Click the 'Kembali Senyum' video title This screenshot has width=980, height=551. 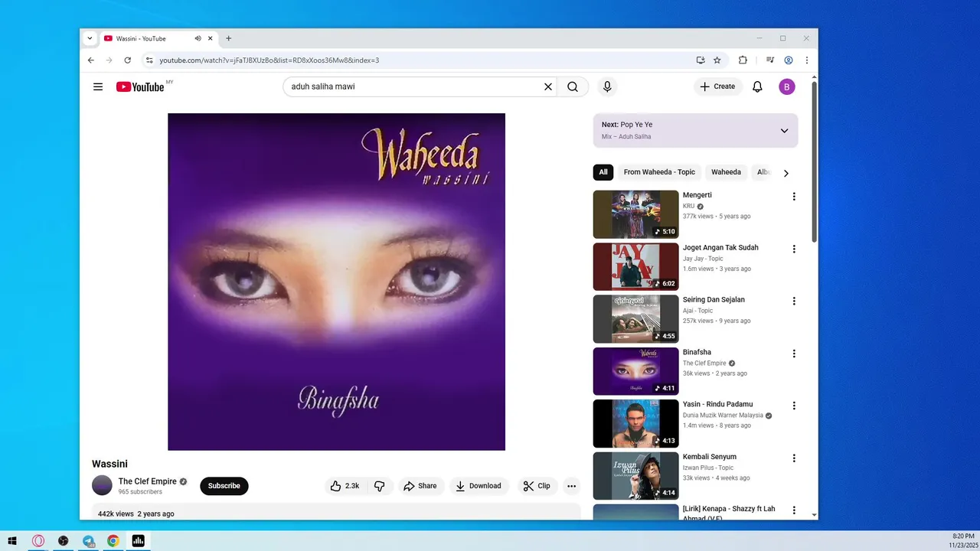click(710, 457)
